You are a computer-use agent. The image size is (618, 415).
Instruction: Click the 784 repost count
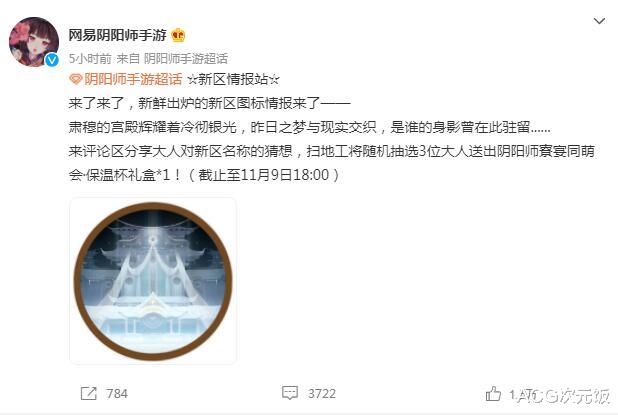click(117, 393)
